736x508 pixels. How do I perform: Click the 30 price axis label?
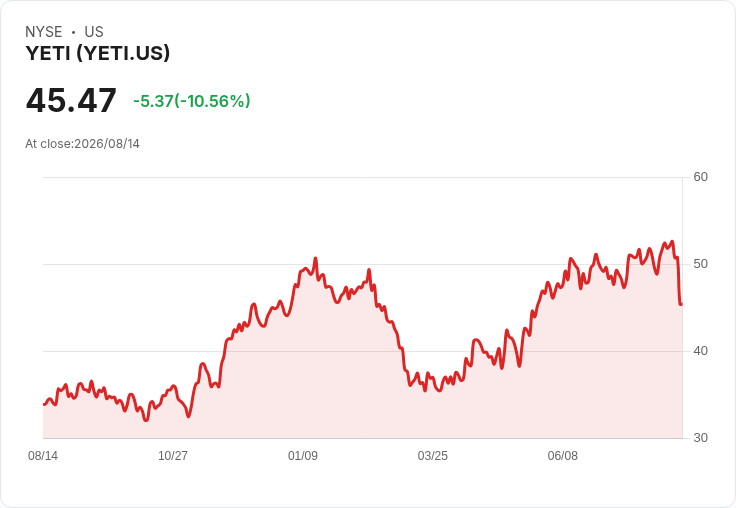coord(701,438)
